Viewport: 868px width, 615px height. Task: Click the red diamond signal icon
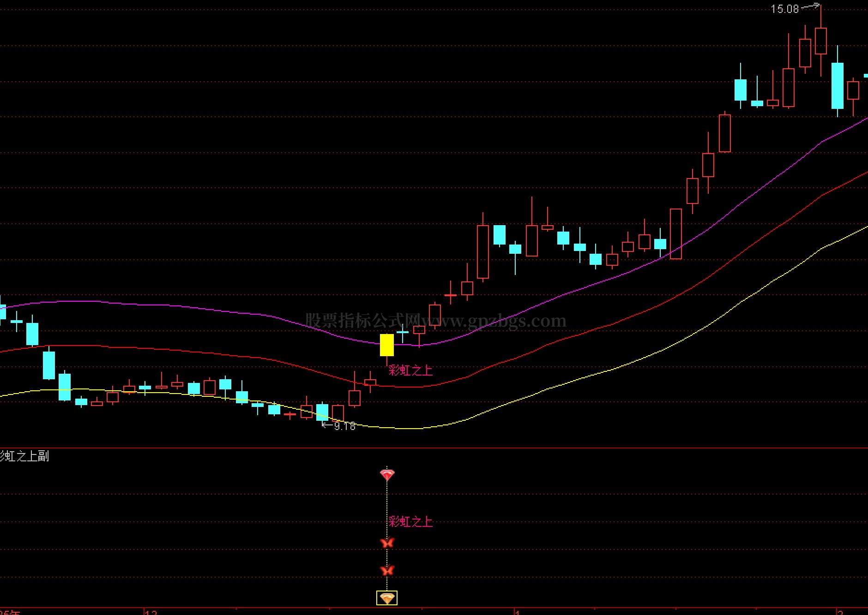(x=387, y=474)
